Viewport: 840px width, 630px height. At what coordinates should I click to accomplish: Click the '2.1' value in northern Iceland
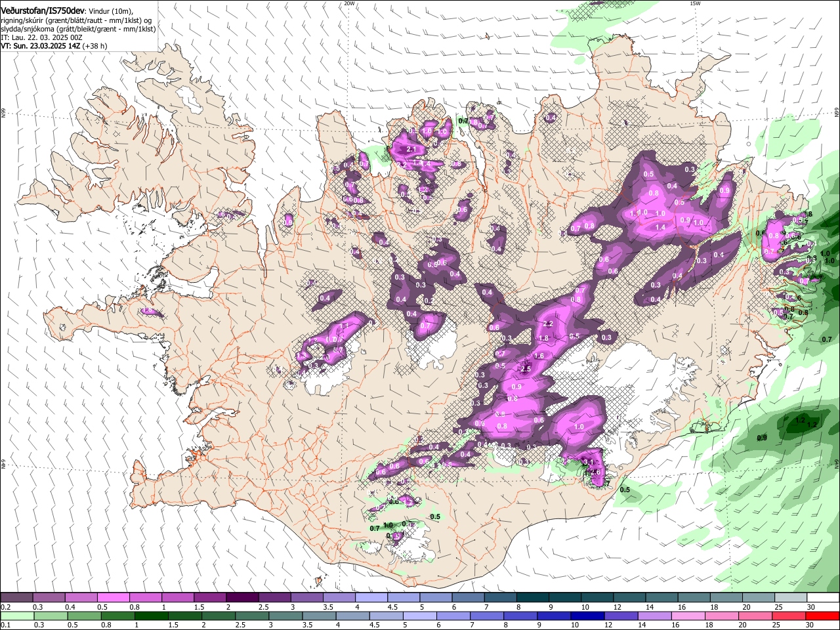pyautogui.click(x=412, y=150)
